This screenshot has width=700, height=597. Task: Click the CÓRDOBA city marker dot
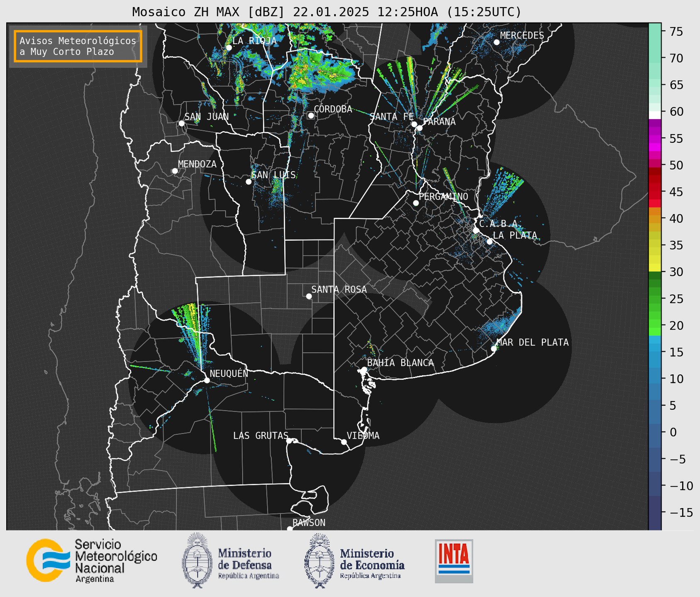coord(311,115)
